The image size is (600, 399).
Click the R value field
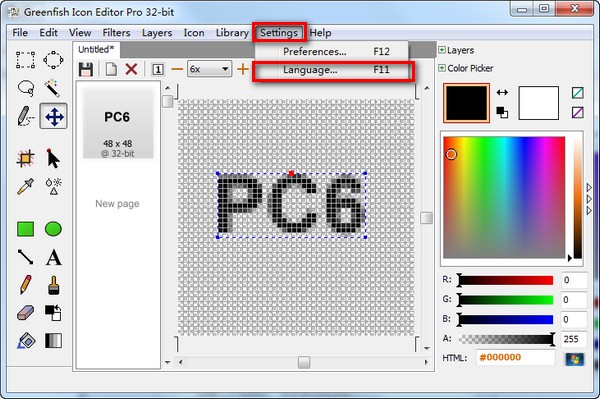pos(574,280)
